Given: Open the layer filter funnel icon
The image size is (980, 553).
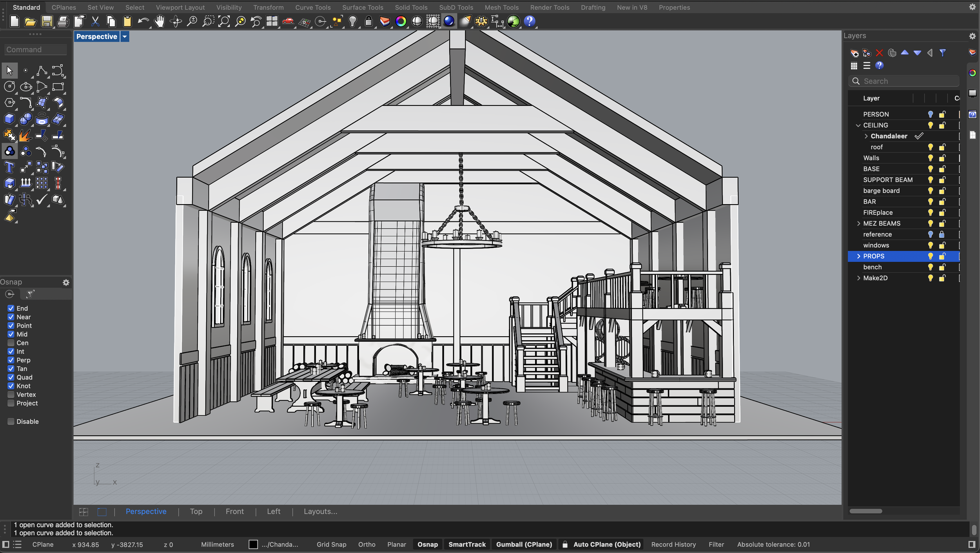Looking at the screenshot, I should click(943, 53).
